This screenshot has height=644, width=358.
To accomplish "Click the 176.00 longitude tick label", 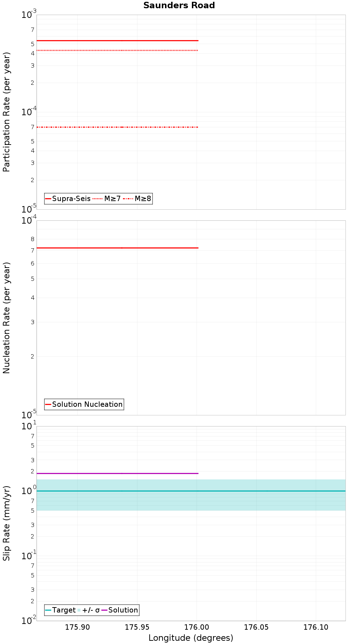I will (x=197, y=627).
